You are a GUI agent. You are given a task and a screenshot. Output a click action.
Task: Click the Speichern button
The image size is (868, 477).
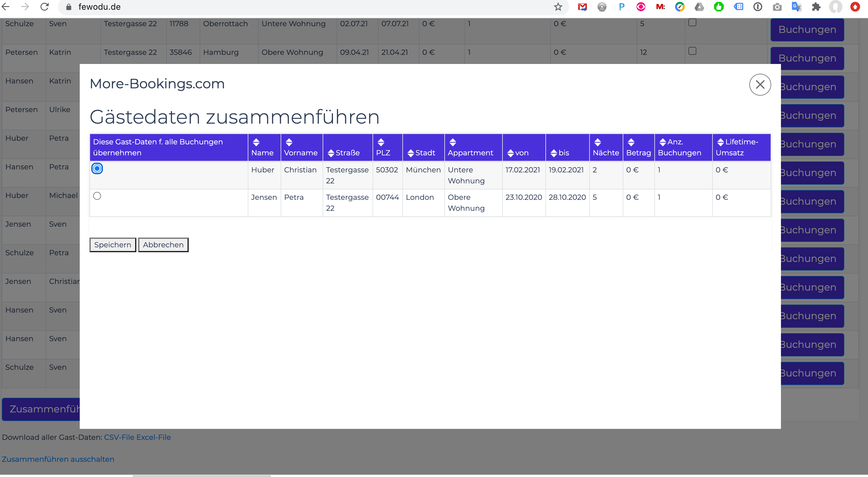coord(113,245)
